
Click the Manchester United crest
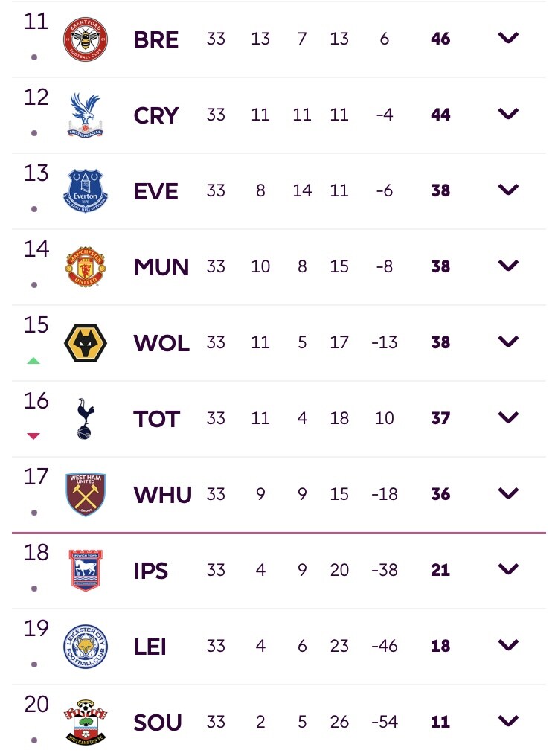click(86, 266)
